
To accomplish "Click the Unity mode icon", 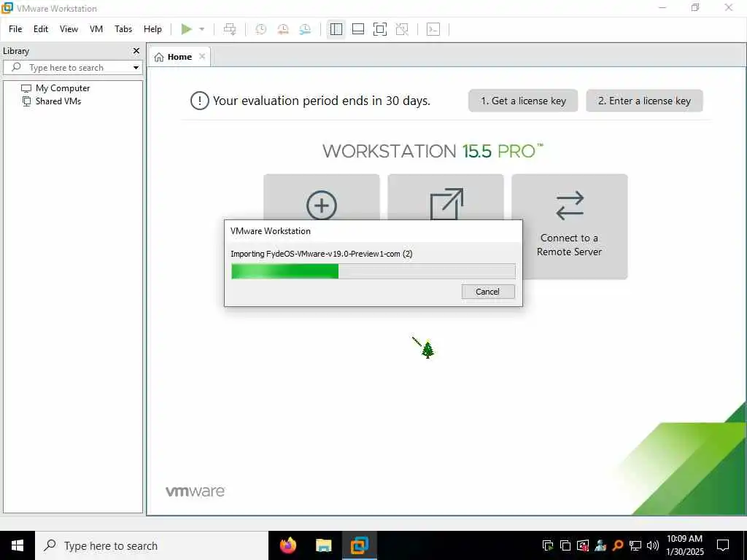I will coord(402,29).
